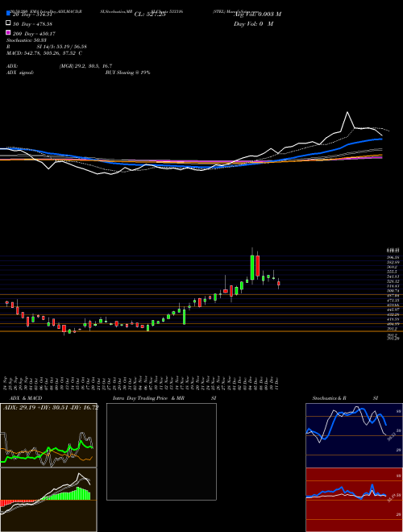Click the white 50 Day legend swatch
The width and height of the screenshot is (403, 532).
8,23
